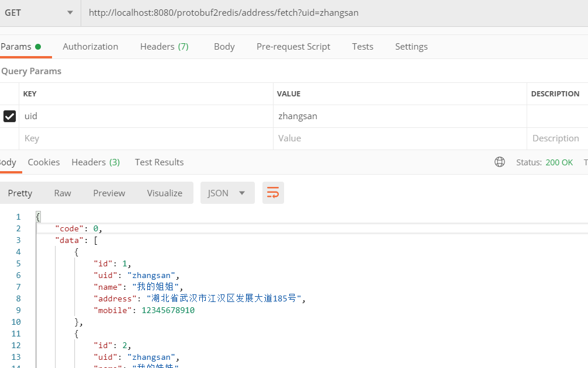Click the zhangsan value cell
Screen dimensions: 588x368
point(400,116)
